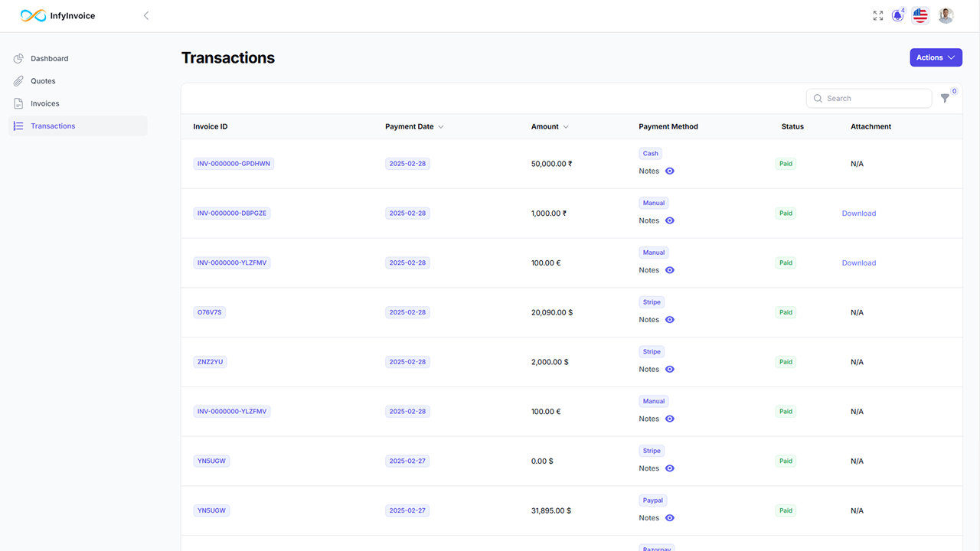Open the Dashboard pie-chart icon in sidebar
The width and height of the screenshot is (980, 551).
18,58
